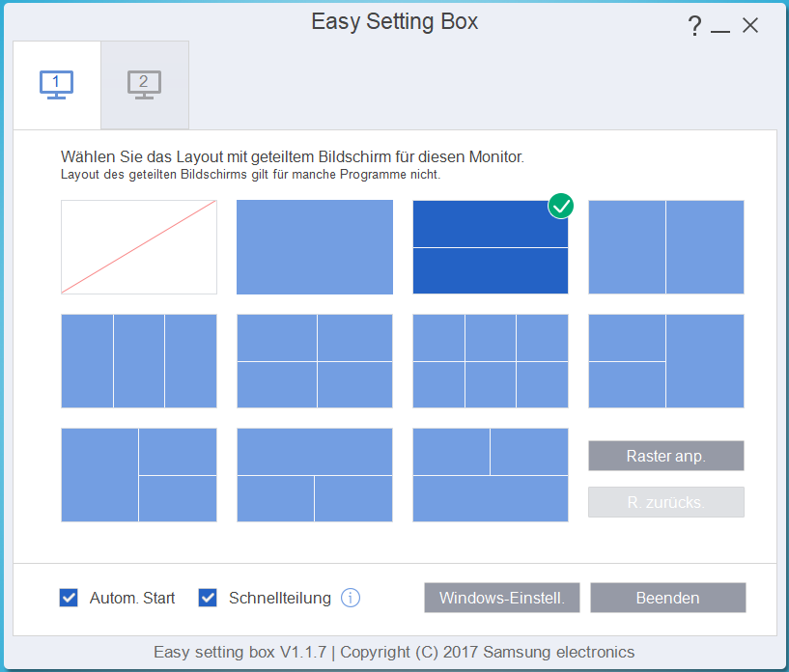789x672 pixels.
Task: Select the no-split layout with red diagonal
Action: [138, 247]
